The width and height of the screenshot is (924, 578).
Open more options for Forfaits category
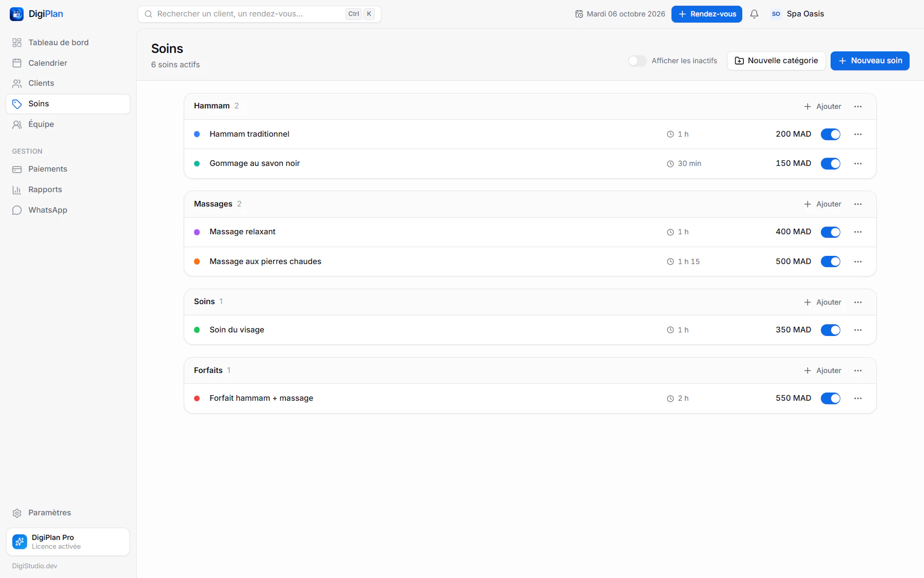858,370
